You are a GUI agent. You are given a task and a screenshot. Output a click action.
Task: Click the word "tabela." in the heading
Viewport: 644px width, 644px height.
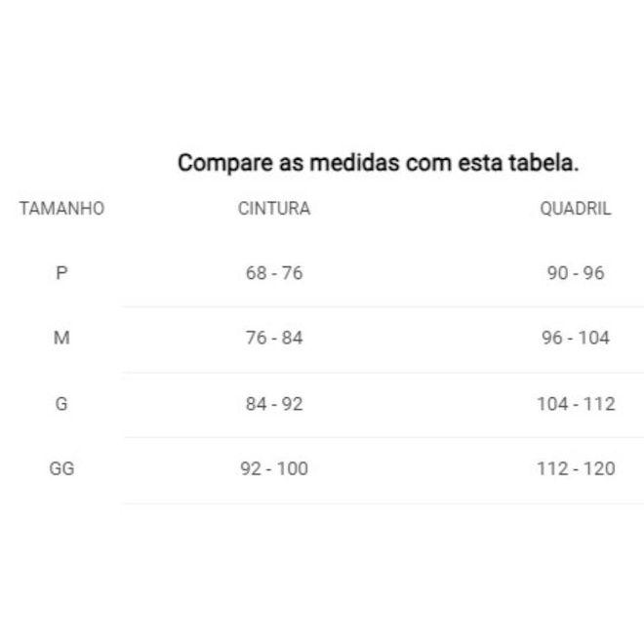(x=544, y=163)
